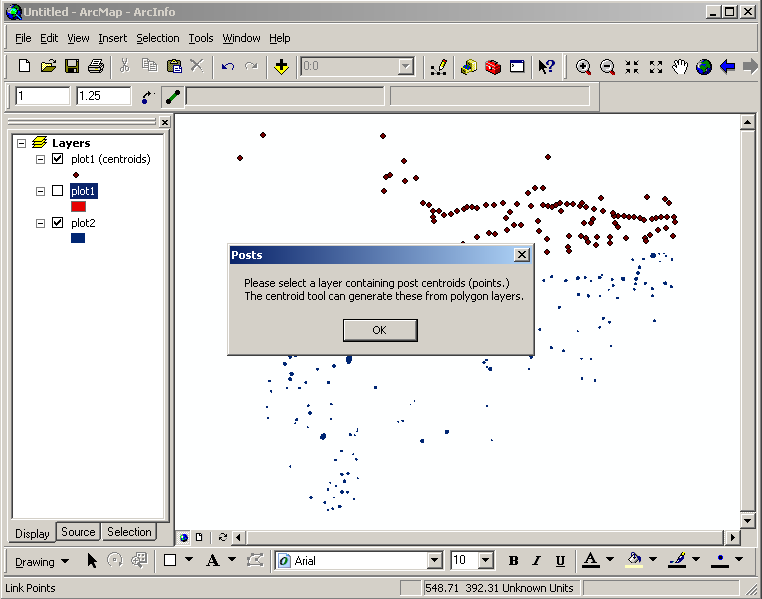Enable the plot1 layer checkbox
Image resolution: width=762 pixels, height=599 pixels.
click(57, 191)
